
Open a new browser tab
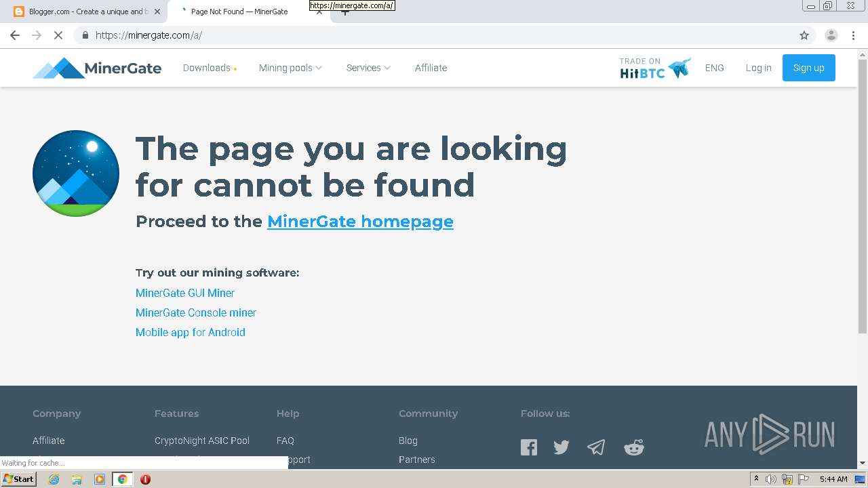[344, 12]
